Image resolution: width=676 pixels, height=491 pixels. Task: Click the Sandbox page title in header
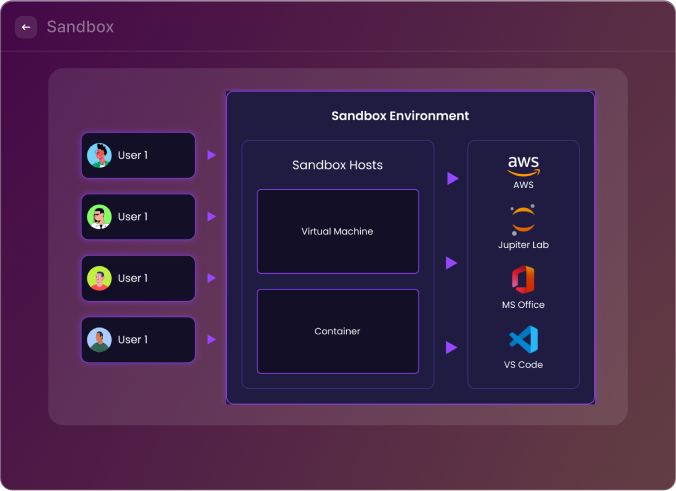[80, 27]
